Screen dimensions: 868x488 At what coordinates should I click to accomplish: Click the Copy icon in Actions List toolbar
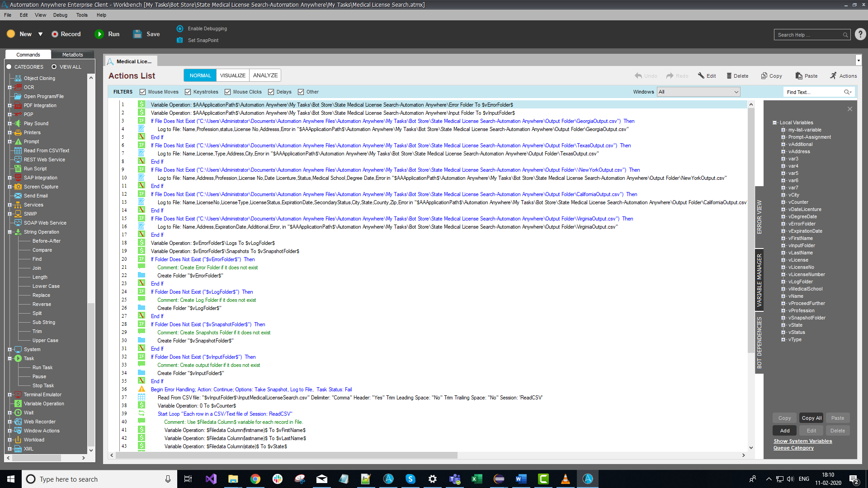coord(764,76)
